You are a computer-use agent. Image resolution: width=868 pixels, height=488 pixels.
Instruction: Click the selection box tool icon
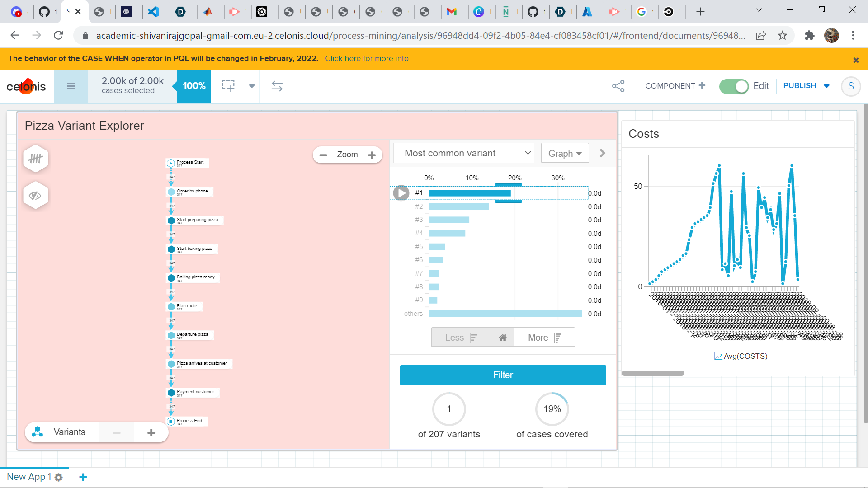coord(228,86)
